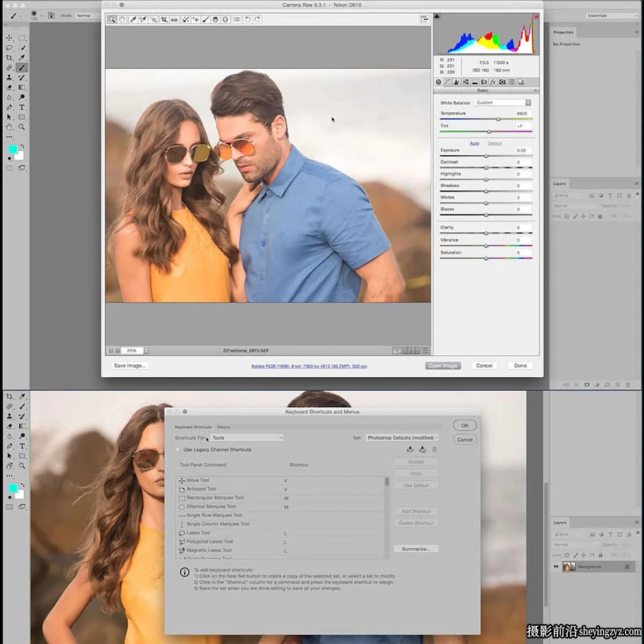Toggle shadow clipping warning on histogram
Image resolution: width=644 pixels, height=644 pixels.
coord(437,17)
